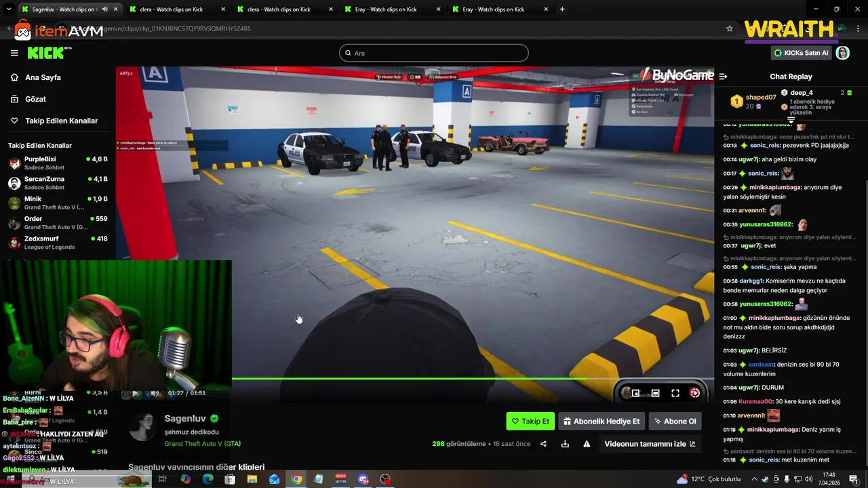The image size is (868, 488).
Task: Click the Abone Ol subscribe button
Action: tap(675, 421)
